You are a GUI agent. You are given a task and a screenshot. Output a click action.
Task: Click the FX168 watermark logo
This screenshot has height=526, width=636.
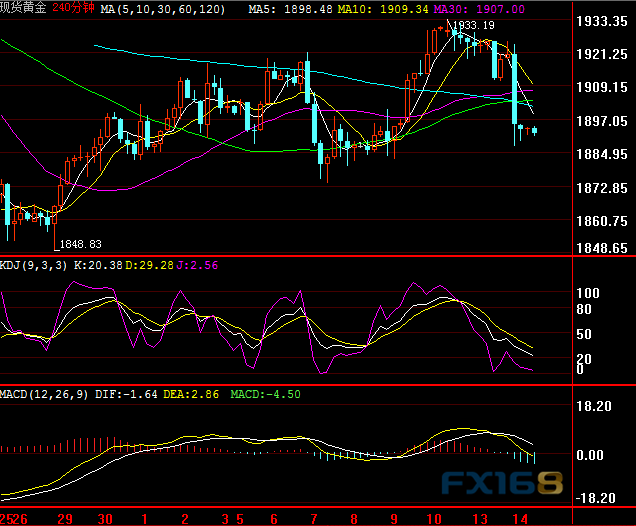coord(506,485)
